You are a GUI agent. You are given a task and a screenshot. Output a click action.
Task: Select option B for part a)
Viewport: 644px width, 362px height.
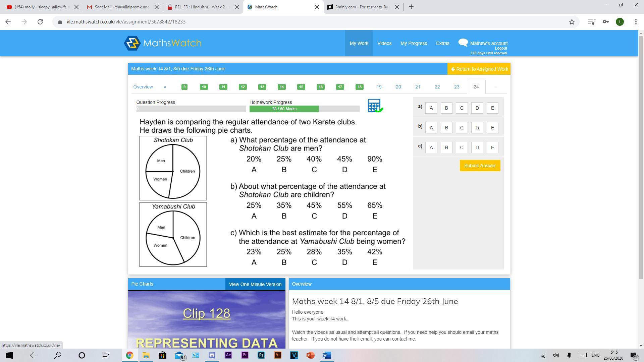tap(446, 108)
